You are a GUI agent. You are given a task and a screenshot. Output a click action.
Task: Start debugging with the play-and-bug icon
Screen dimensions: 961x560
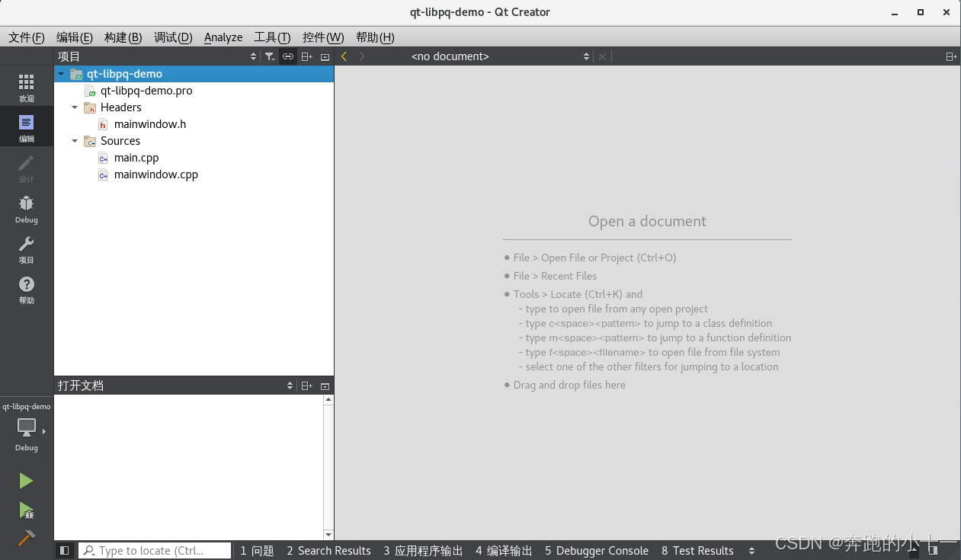(x=27, y=511)
